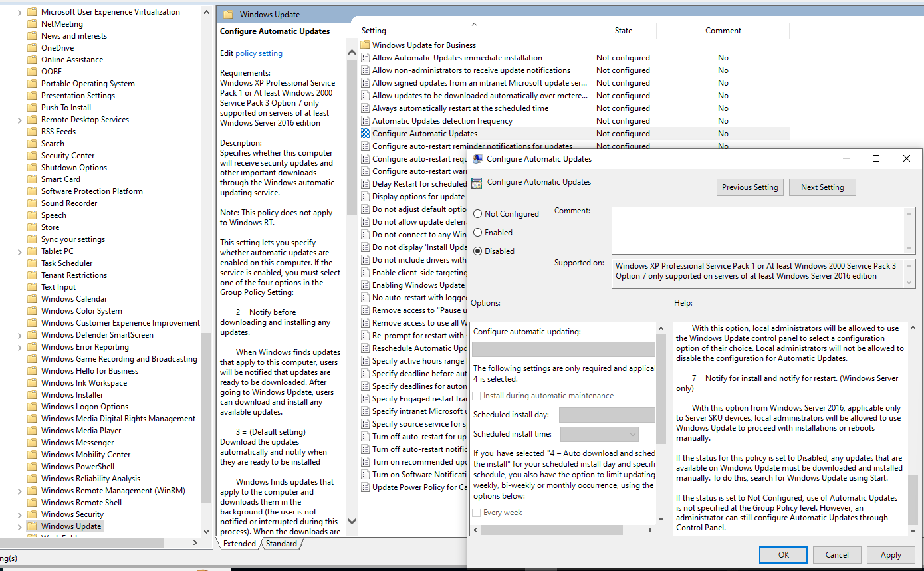This screenshot has height=571, width=924.
Task: Click the Apply button
Action: pos(891,555)
